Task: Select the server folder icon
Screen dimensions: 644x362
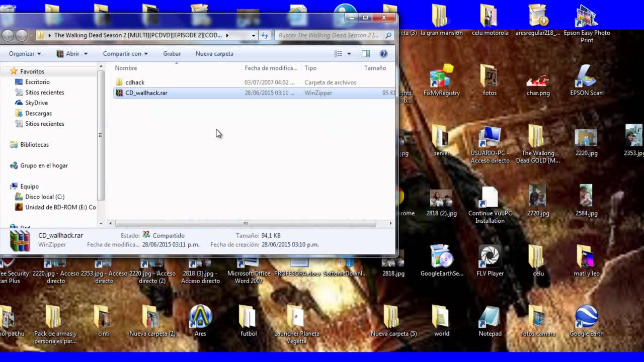Action: [x=441, y=141]
